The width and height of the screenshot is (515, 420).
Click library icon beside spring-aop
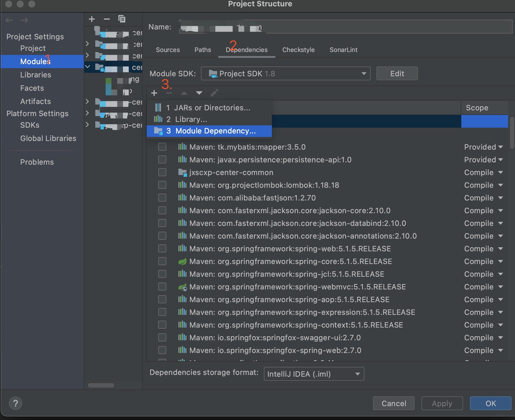pyautogui.click(x=182, y=299)
